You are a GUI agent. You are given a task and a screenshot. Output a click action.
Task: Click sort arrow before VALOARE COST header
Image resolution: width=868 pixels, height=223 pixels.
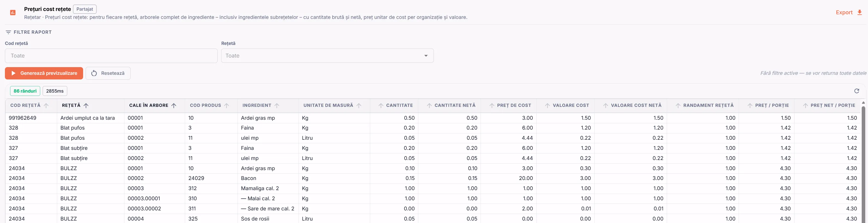[x=548, y=105]
